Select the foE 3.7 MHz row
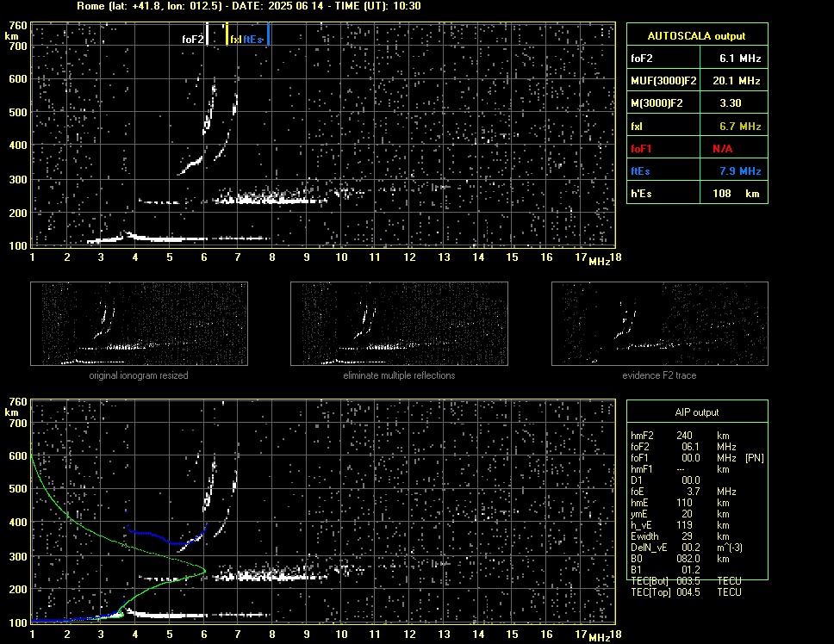Screen dimensions: 834x644 [683, 492]
